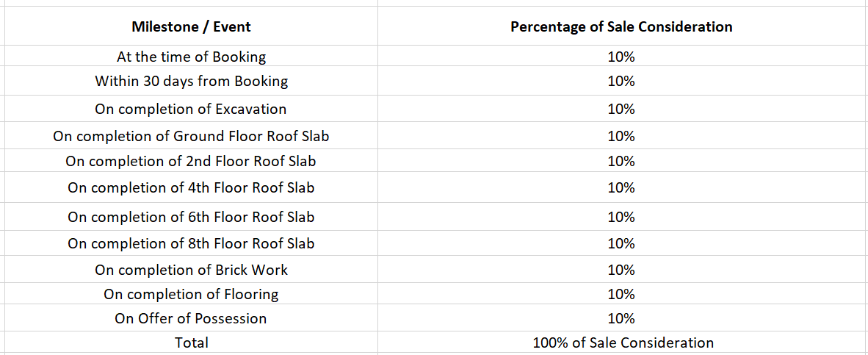The width and height of the screenshot is (868, 355).
Task: Click the 10% cell beside Excavation
Action: coord(623,109)
